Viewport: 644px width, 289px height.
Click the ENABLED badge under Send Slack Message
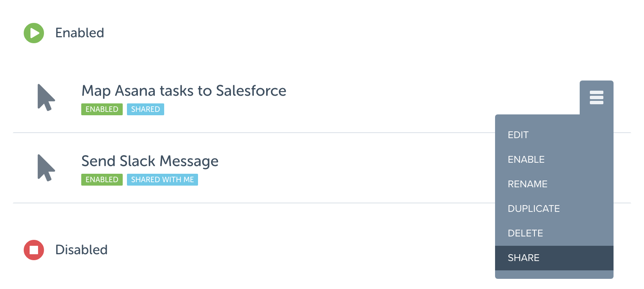[102, 180]
